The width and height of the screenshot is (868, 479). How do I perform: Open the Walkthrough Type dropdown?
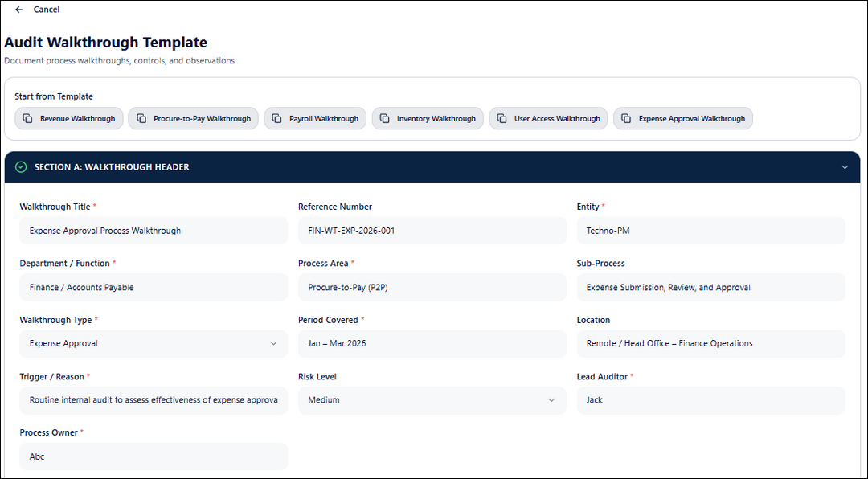click(154, 343)
